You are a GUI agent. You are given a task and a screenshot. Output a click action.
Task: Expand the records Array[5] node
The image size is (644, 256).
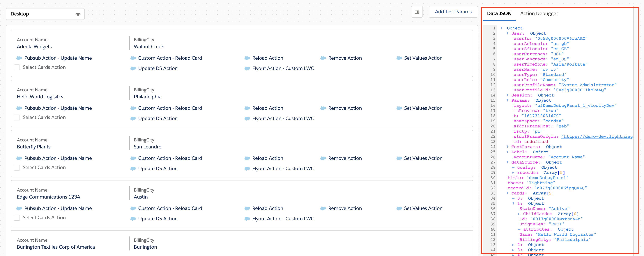[x=513, y=173]
